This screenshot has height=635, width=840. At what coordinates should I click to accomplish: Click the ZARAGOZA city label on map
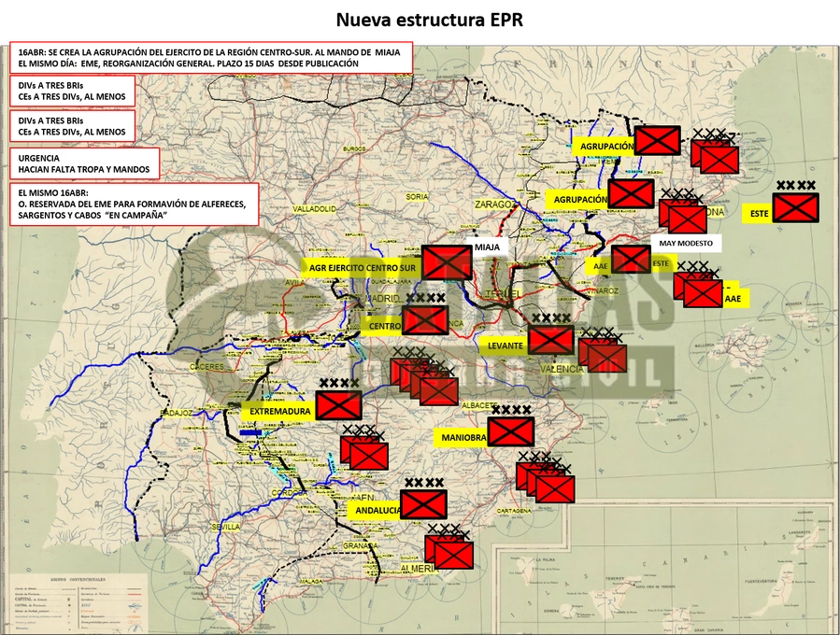click(x=495, y=205)
